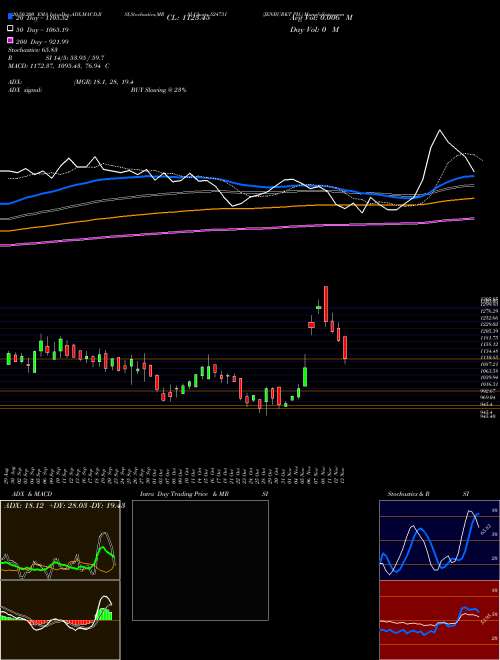Click the MACD values line
The image size is (500, 660).
(x=59, y=66)
